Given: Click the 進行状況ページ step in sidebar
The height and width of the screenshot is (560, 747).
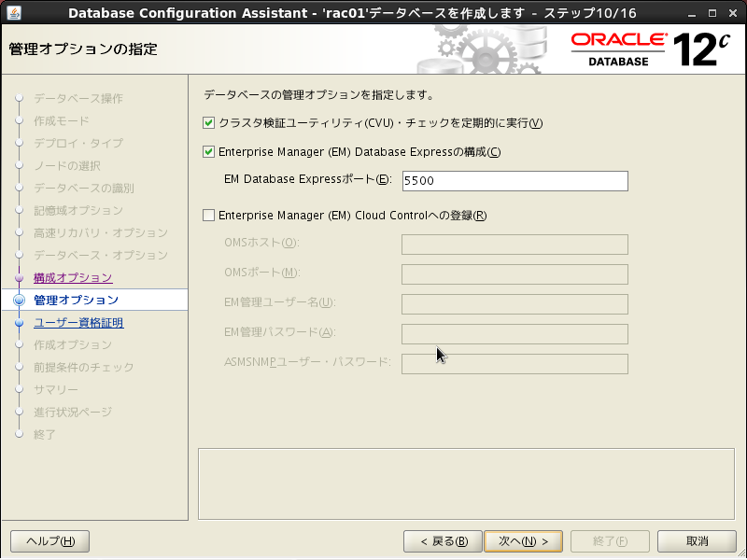Looking at the screenshot, I should [x=73, y=412].
